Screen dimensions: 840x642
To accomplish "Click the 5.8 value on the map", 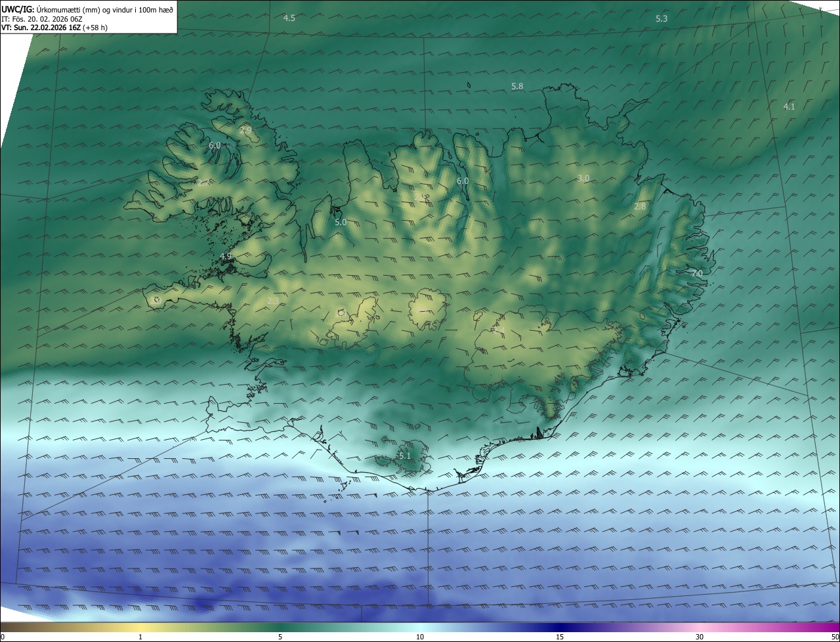I will coord(517,86).
